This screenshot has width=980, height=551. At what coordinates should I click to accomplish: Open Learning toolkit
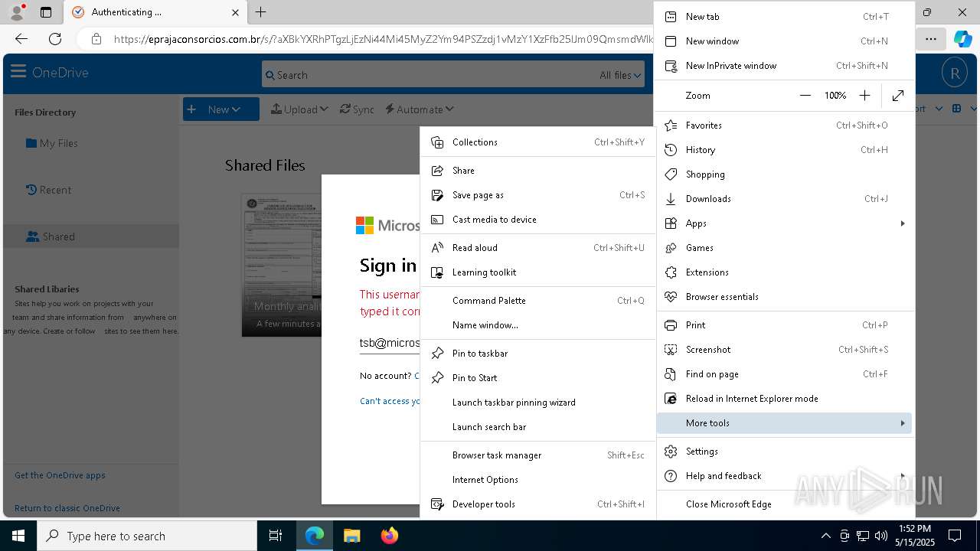[x=537, y=272]
